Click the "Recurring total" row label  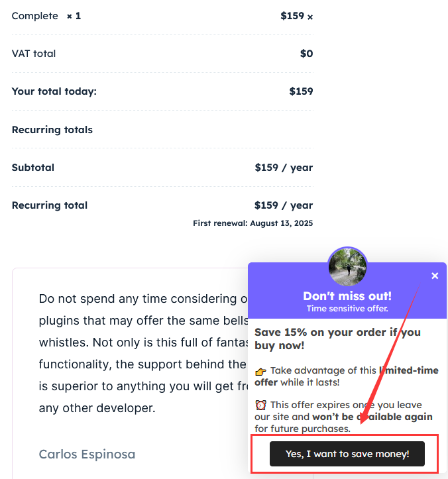point(50,205)
